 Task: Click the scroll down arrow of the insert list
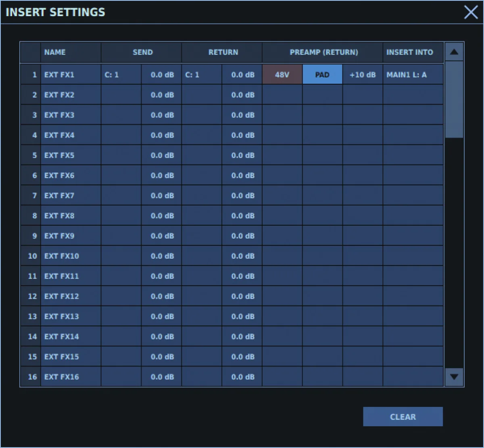454,377
